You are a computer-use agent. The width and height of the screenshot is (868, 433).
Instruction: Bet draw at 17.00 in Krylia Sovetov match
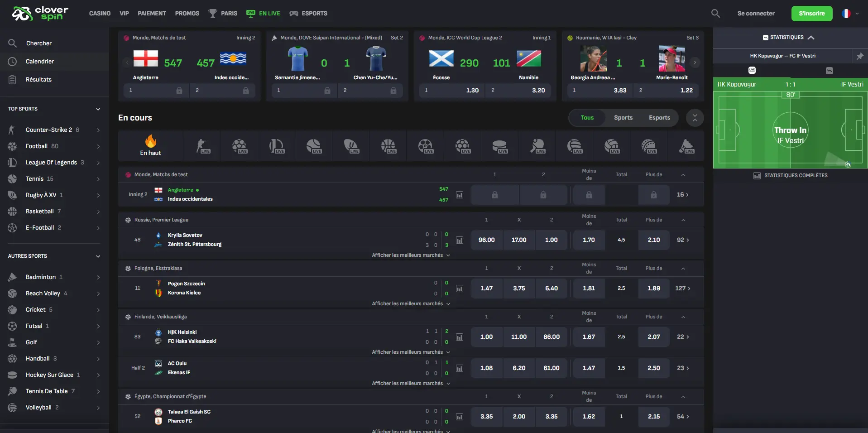click(x=519, y=240)
